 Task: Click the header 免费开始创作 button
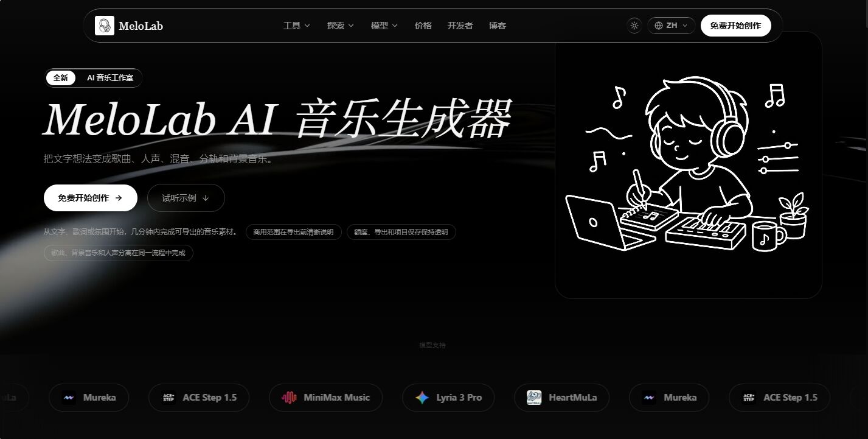click(735, 26)
